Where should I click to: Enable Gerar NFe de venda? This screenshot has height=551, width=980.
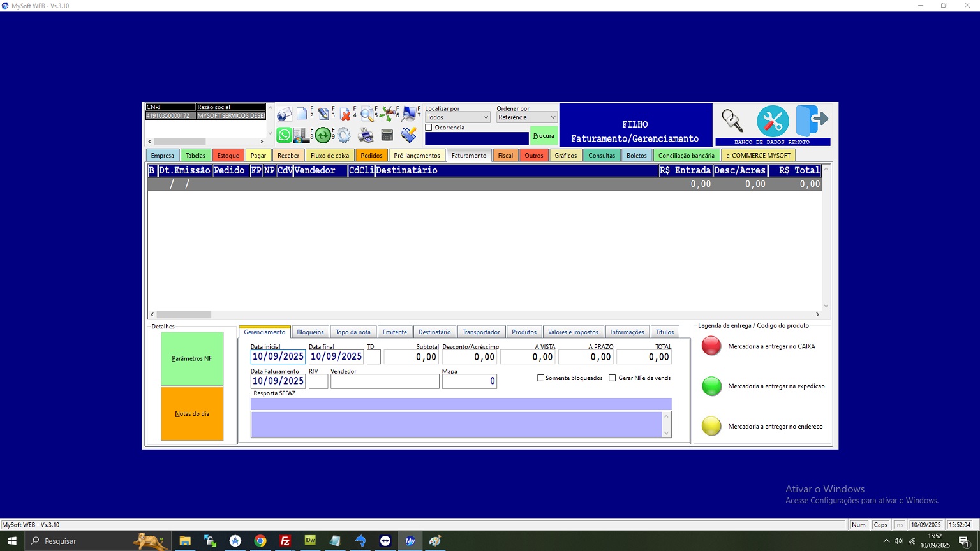pyautogui.click(x=611, y=378)
